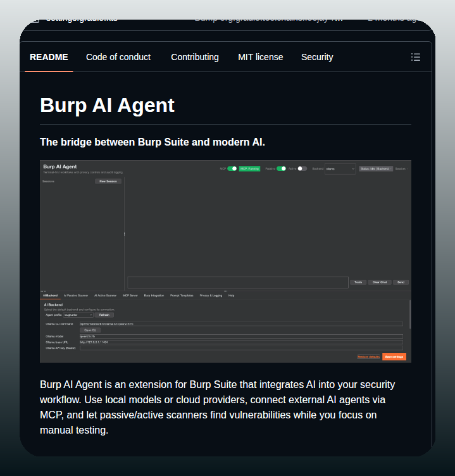The width and height of the screenshot is (455, 476).
Task: Select the README tab
Action: (49, 57)
